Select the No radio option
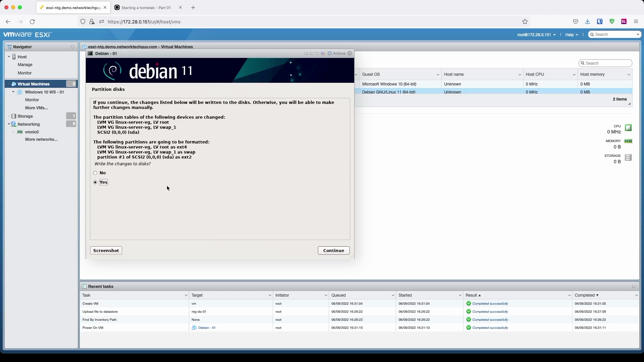 coord(95,173)
